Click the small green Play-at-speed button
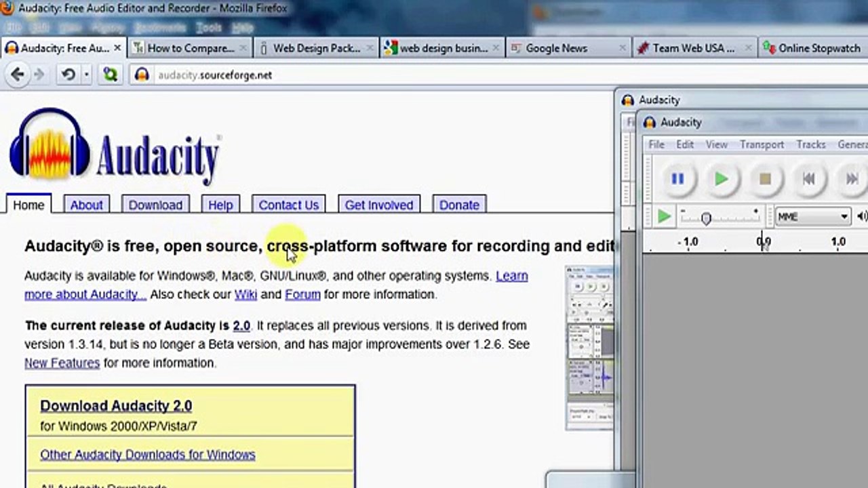This screenshot has width=868, height=488. (x=664, y=217)
